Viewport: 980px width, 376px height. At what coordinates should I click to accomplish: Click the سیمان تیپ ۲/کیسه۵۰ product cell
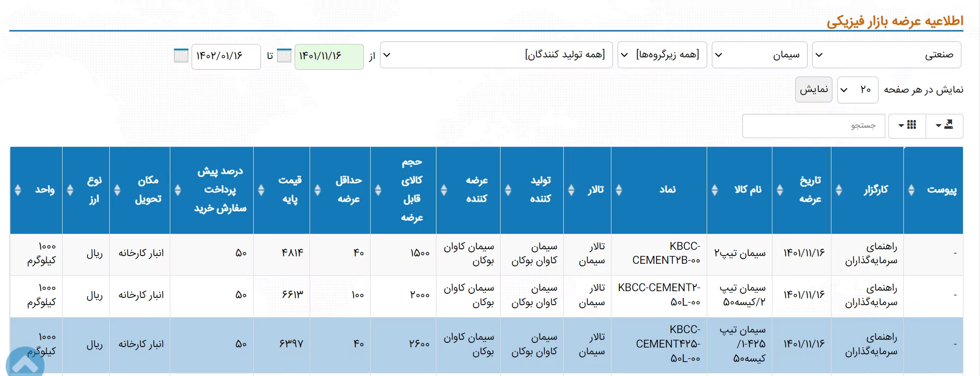pos(739,295)
